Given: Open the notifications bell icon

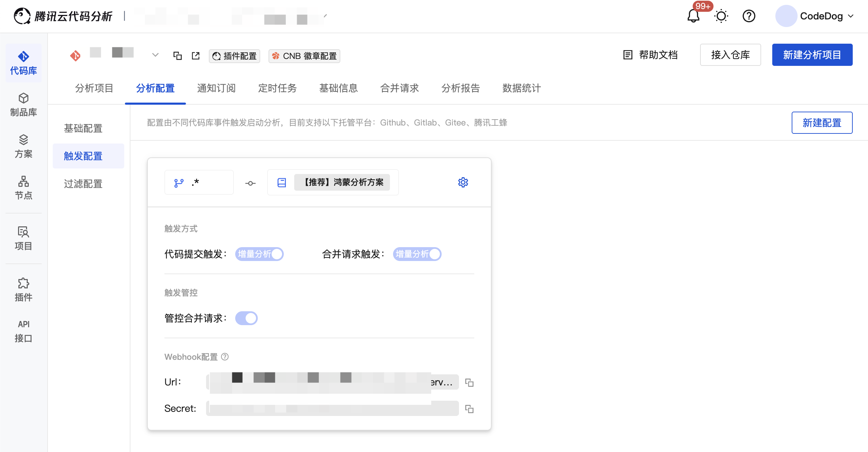Looking at the screenshot, I should (x=693, y=16).
